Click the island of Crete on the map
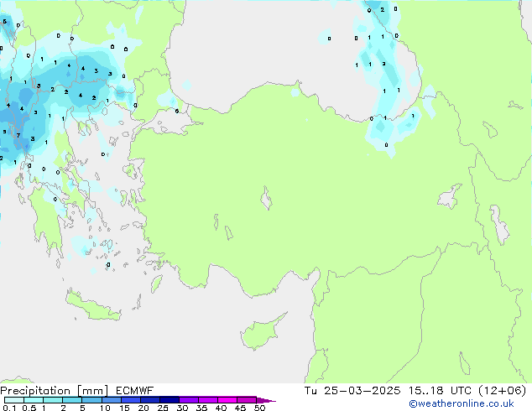The height and width of the screenshot is (411, 532). [92, 305]
